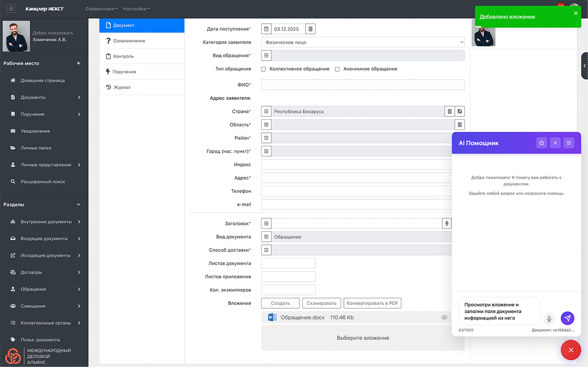Image resolution: width=588 pixels, height=367 pixels.
Task: Expand the Справочники menu
Action: 101,9
